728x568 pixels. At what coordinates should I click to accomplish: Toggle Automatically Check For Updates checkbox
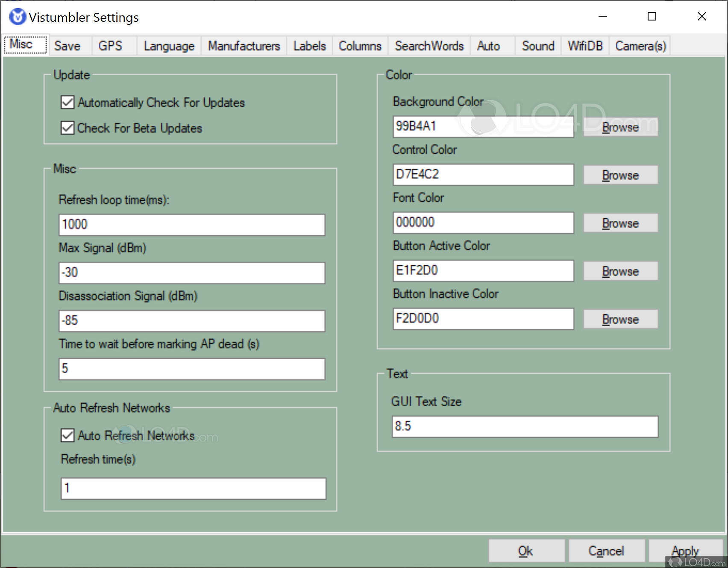point(68,102)
